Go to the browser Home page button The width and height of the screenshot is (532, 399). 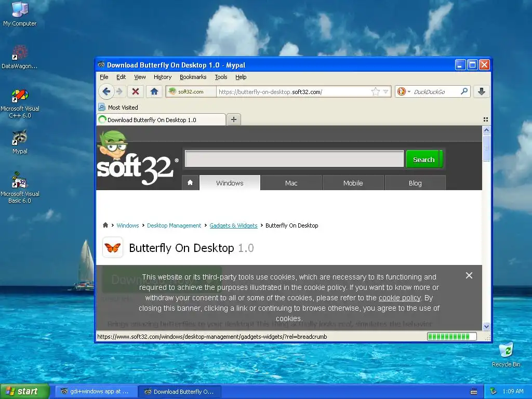(x=154, y=91)
